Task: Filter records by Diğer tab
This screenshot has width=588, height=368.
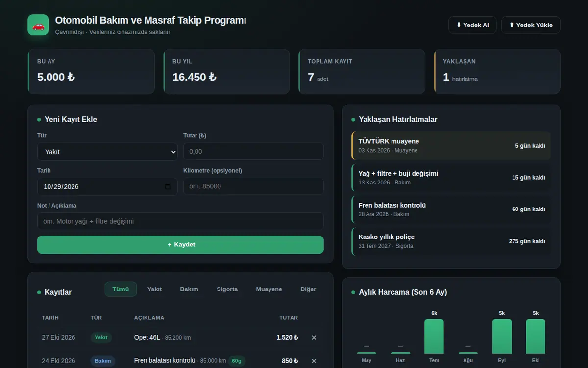Action: [x=308, y=289]
